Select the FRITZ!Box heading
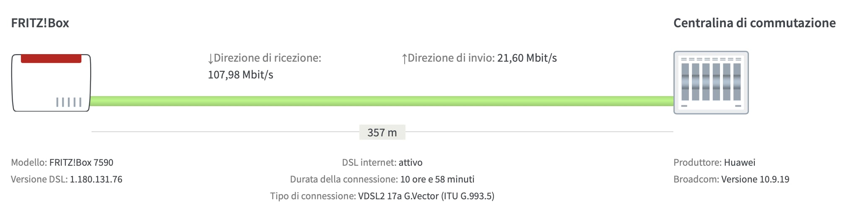The height and width of the screenshot is (219, 868). click(x=40, y=23)
